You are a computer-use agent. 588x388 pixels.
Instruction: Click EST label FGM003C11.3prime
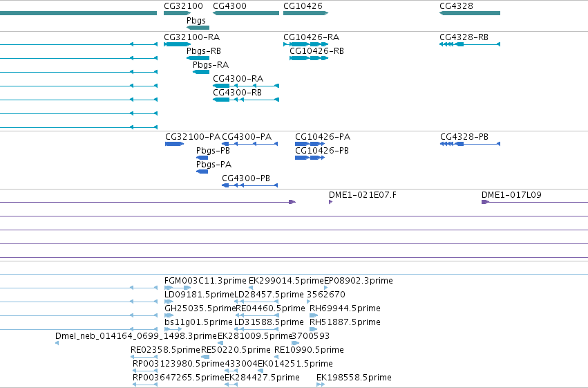pos(205,281)
